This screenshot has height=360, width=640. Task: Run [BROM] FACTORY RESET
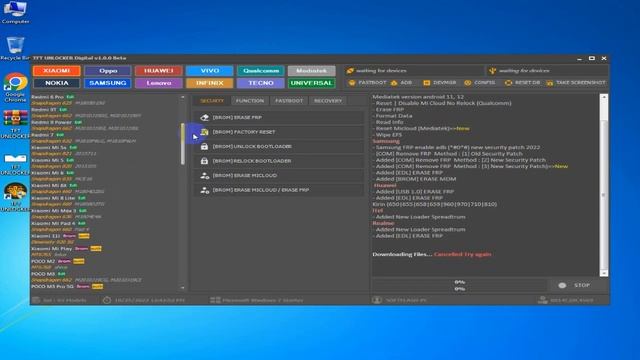point(278,132)
